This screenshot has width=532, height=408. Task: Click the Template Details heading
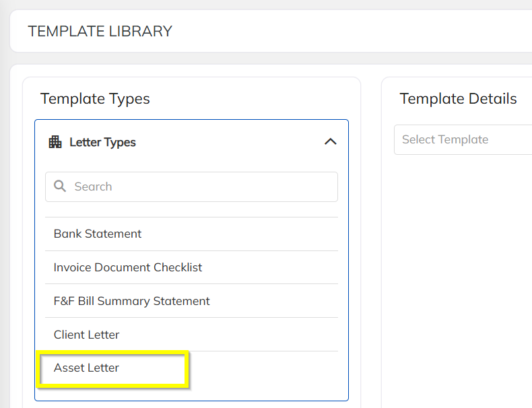pos(458,99)
